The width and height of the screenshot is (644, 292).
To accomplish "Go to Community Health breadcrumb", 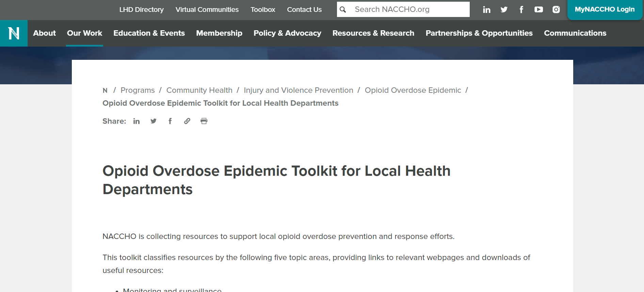I will click(x=199, y=90).
